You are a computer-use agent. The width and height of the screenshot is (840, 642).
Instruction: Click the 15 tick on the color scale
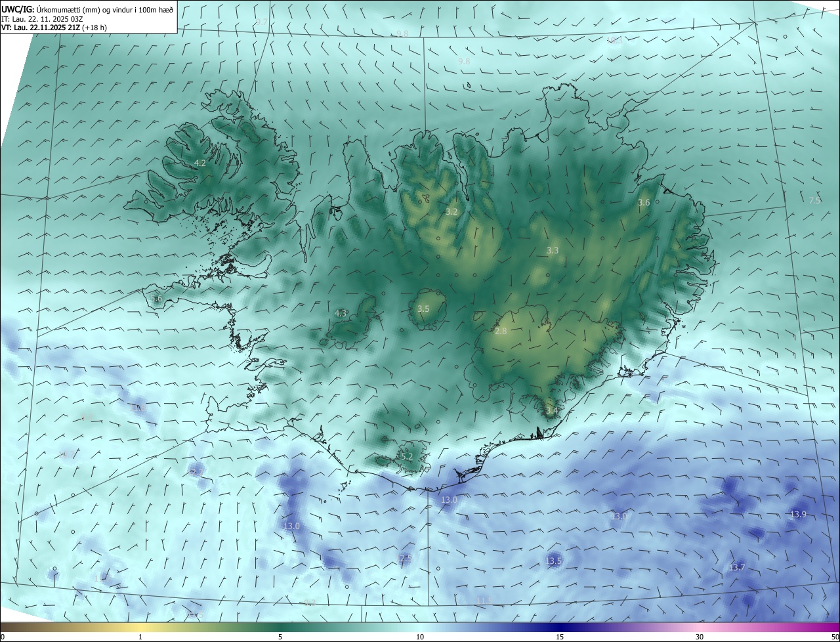[x=560, y=637]
